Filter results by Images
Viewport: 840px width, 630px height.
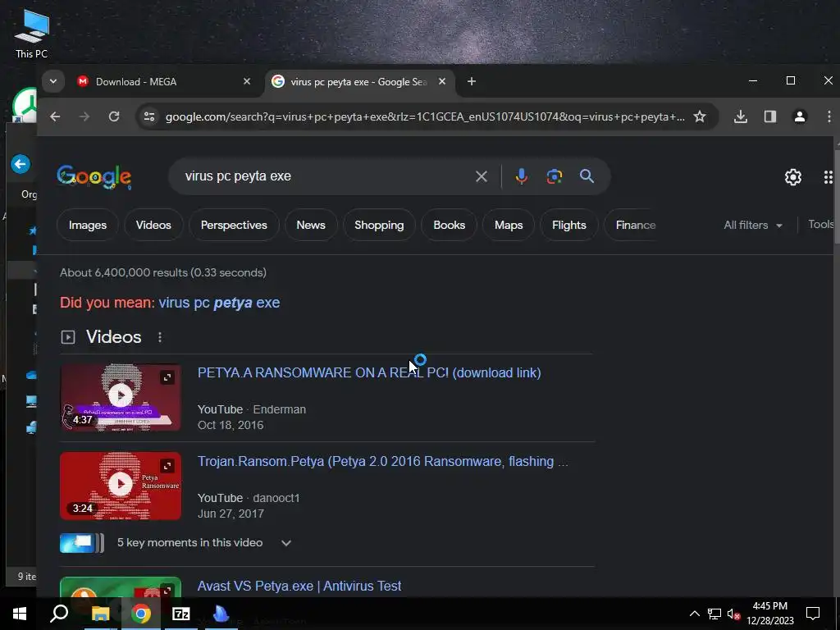(88, 225)
